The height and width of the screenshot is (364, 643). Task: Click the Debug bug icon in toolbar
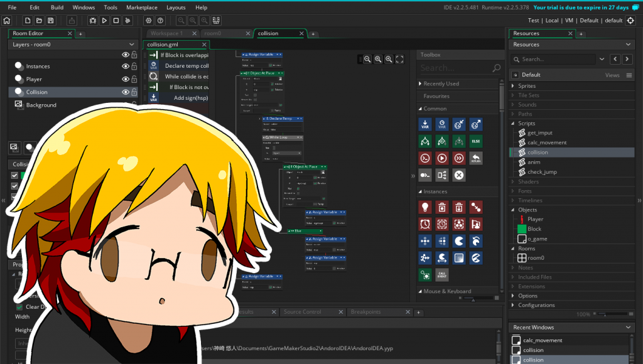[x=93, y=21]
